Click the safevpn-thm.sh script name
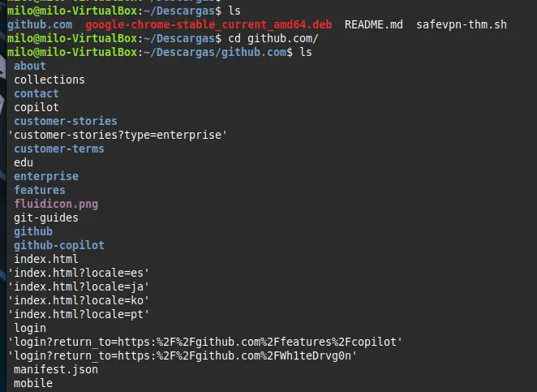 point(462,25)
